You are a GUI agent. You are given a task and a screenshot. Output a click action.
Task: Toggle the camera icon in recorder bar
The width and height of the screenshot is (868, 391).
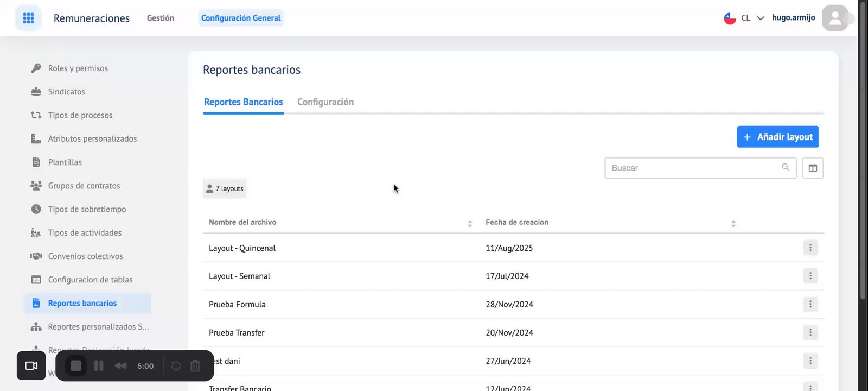tap(31, 366)
